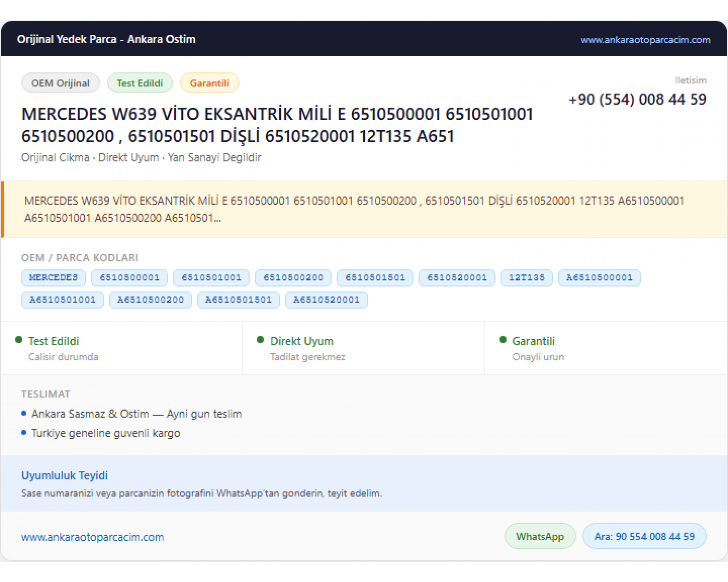Select the green Test Edildi badge
The height and width of the screenshot is (582, 728).
pyautogui.click(x=140, y=83)
